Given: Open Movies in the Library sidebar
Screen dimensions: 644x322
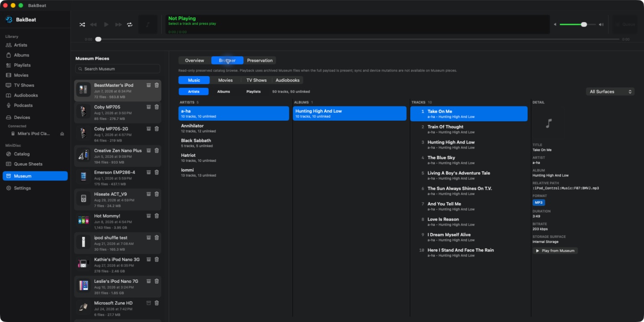Looking at the screenshot, I should click(35, 75).
